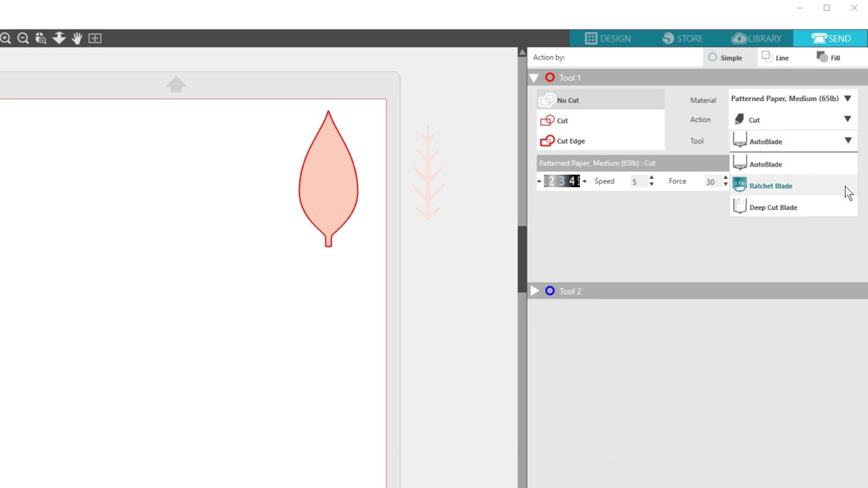Open the DESIGN tab
868x488 pixels.
608,39
